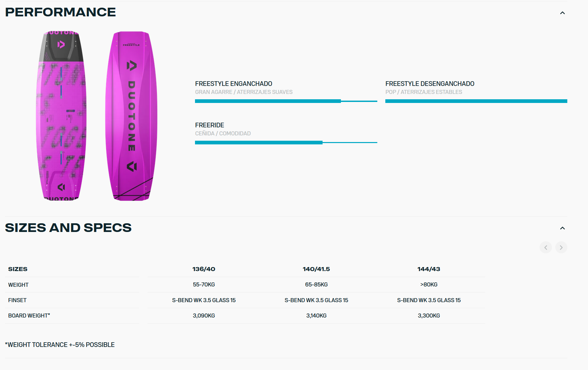Click the 3,300KG board weight cell

pos(429,316)
